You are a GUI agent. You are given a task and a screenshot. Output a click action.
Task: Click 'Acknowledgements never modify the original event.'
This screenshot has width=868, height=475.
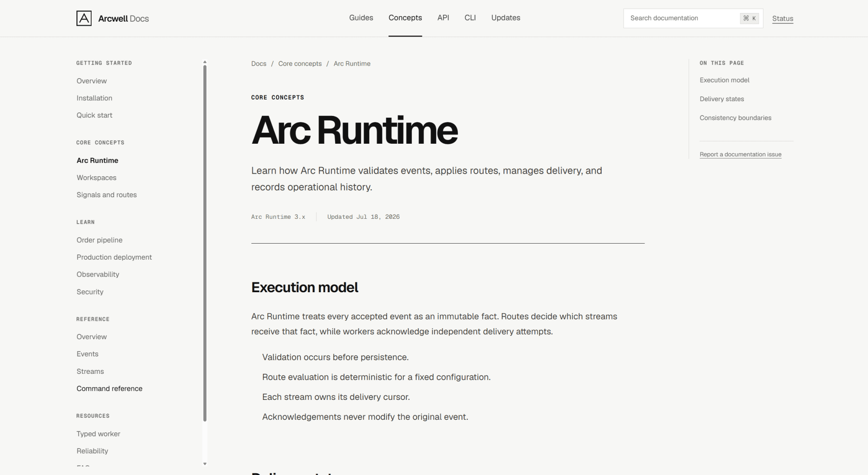pyautogui.click(x=365, y=417)
